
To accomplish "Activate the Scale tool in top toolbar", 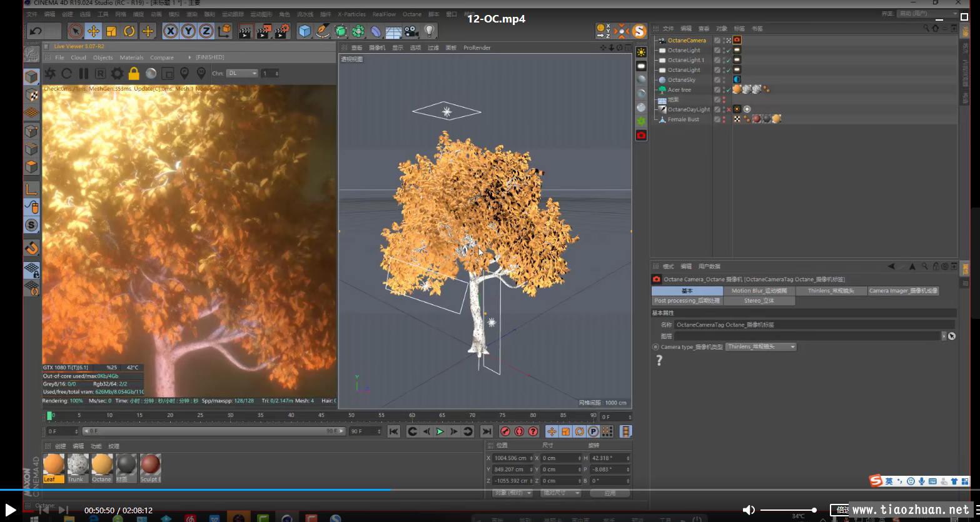I will [x=111, y=31].
